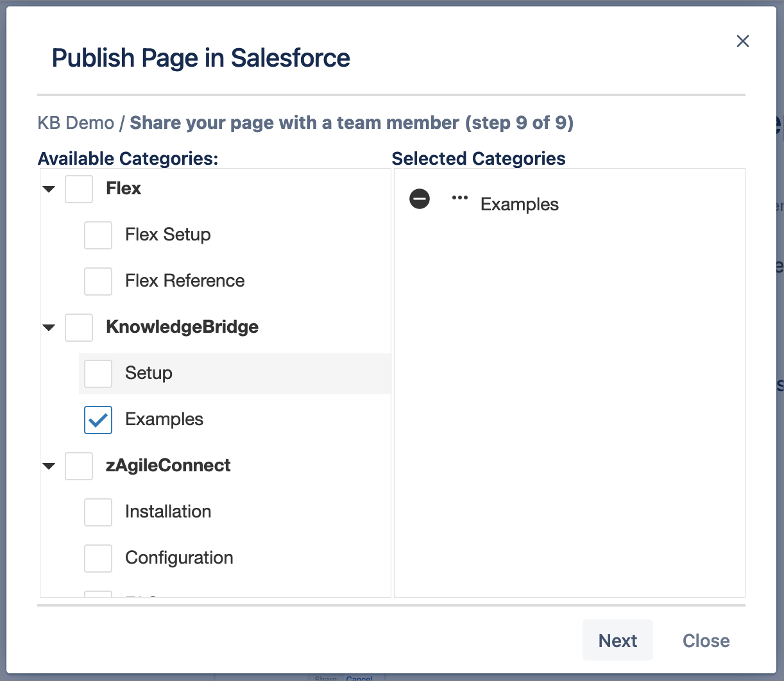Select the Examples entry in Selected Categories
Screen dimensions: 784x681
519,205
